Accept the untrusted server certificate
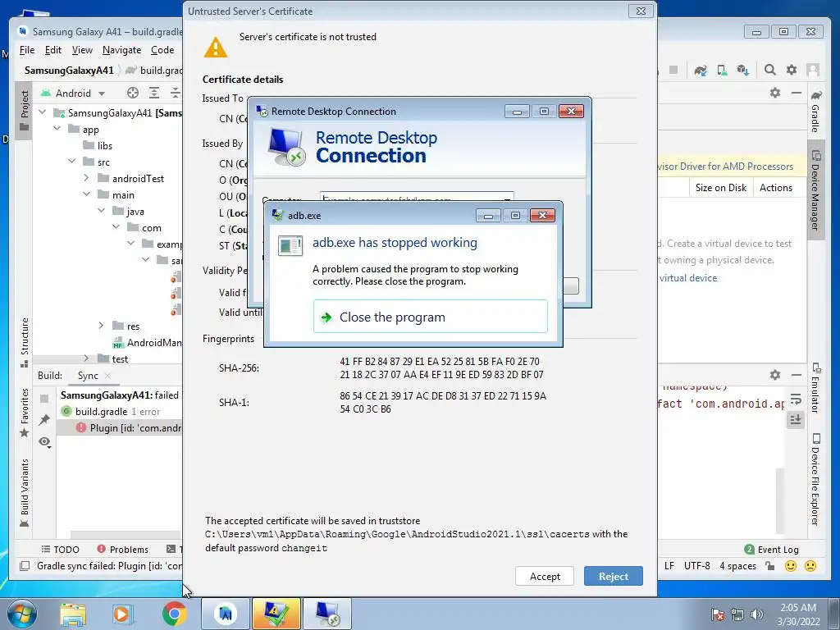Image resolution: width=840 pixels, height=630 pixels. pyautogui.click(x=545, y=576)
